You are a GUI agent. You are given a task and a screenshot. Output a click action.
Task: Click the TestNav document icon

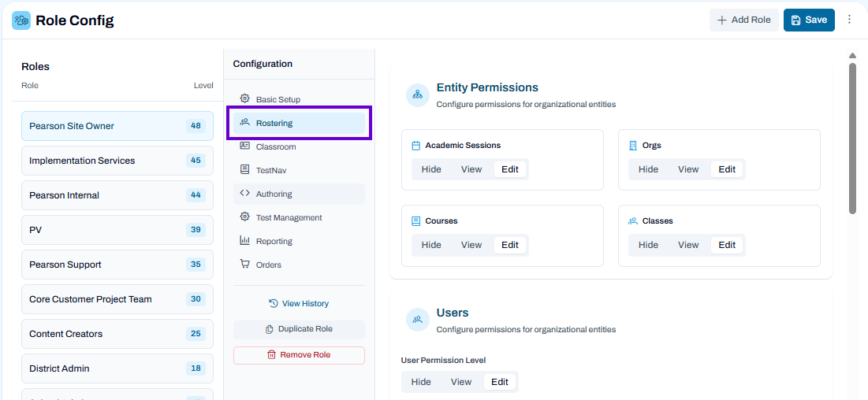244,170
